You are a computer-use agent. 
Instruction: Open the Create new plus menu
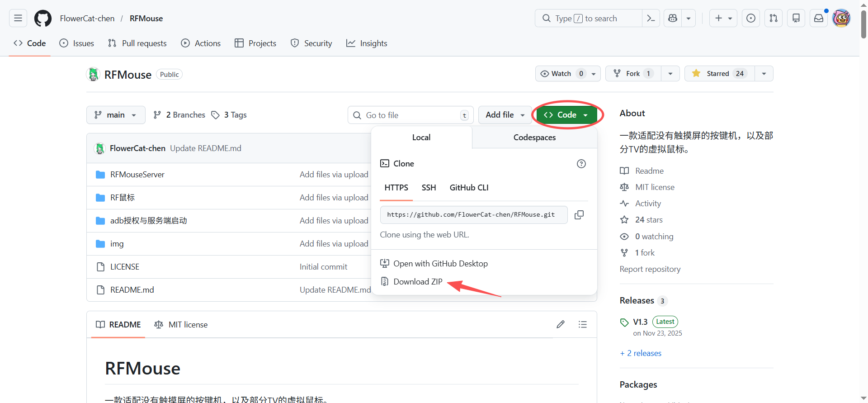pos(723,18)
